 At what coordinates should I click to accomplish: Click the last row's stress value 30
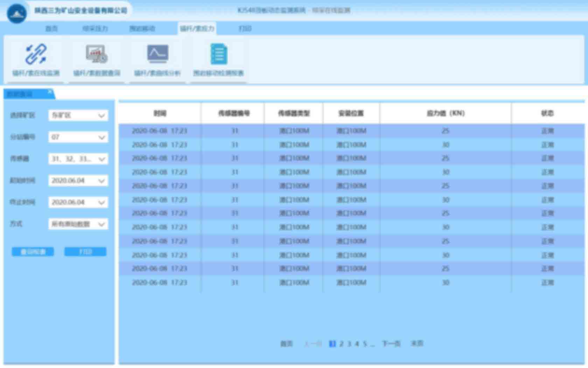446,282
